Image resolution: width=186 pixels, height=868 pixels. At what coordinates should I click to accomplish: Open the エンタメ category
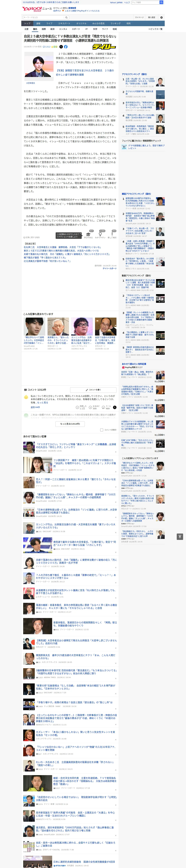[63, 29]
